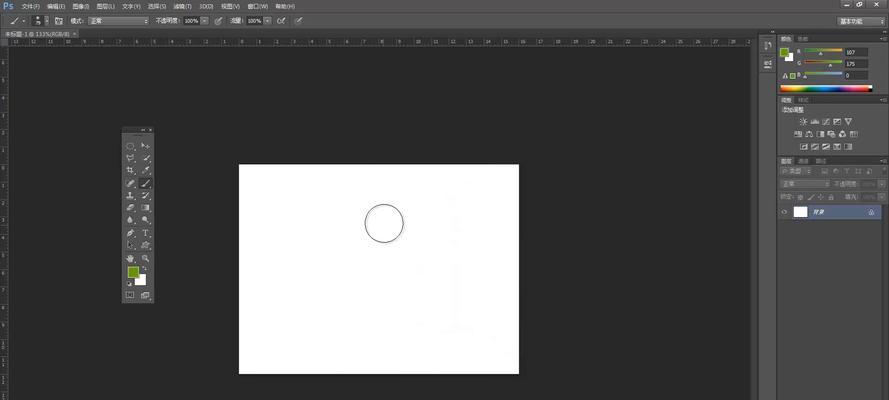Open the Filter menu
This screenshot has height=400, width=889.
point(182,6)
